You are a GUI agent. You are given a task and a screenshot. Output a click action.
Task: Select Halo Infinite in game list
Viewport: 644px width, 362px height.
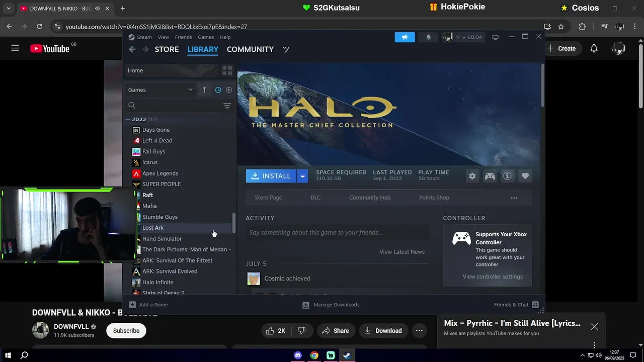click(x=158, y=283)
